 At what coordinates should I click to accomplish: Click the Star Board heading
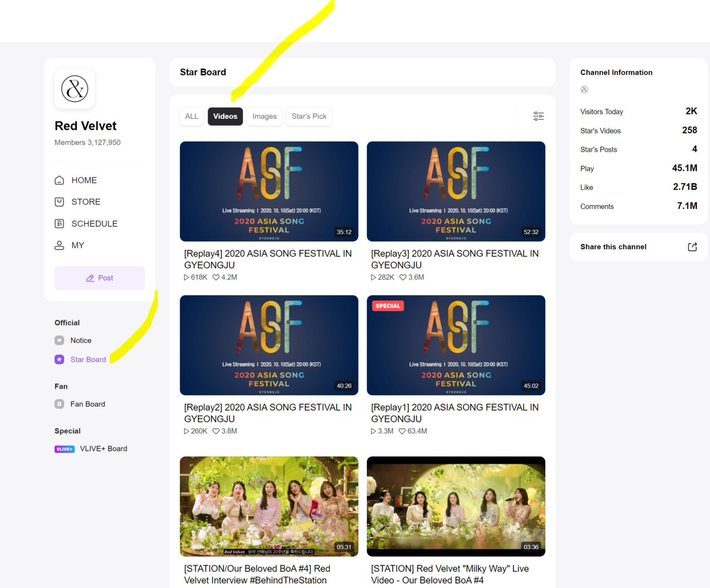pyautogui.click(x=203, y=72)
